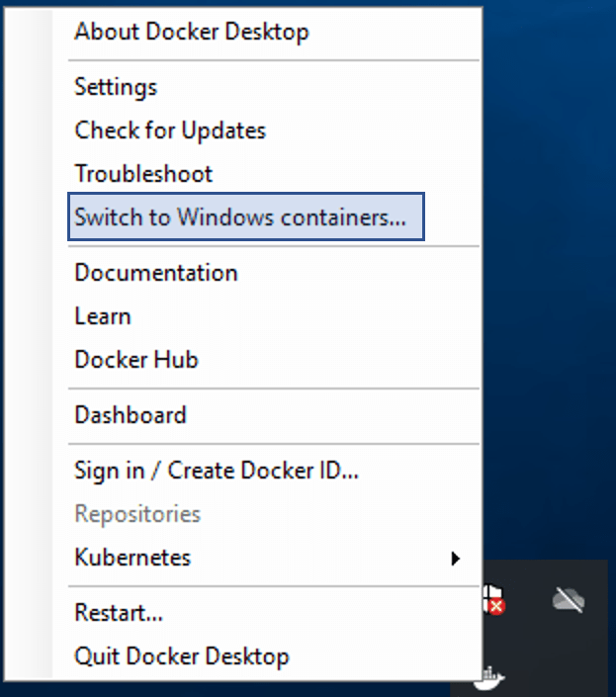Image resolution: width=616 pixels, height=697 pixels.
Task: Open the OneDrive cloud tray icon
Action: coord(569,600)
